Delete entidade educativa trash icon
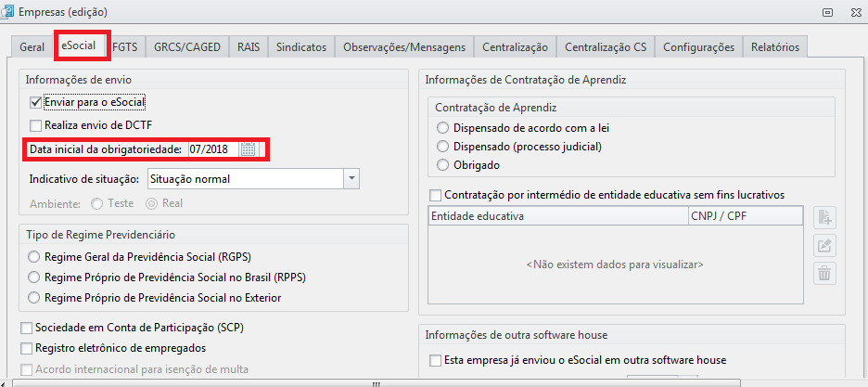 (824, 274)
